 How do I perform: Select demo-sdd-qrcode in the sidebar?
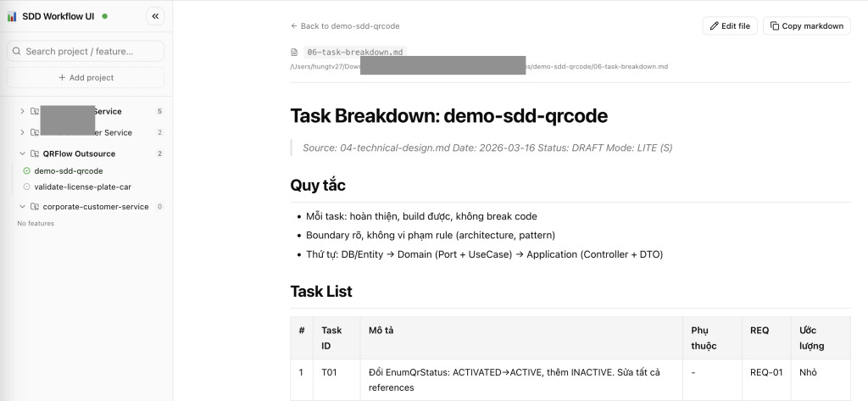point(69,171)
